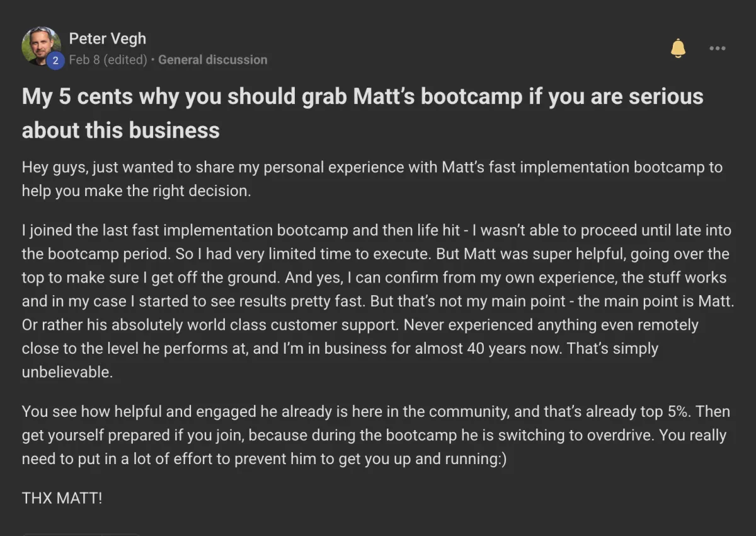Click the level 2 badge on avatar
The image size is (756, 536).
tap(55, 61)
